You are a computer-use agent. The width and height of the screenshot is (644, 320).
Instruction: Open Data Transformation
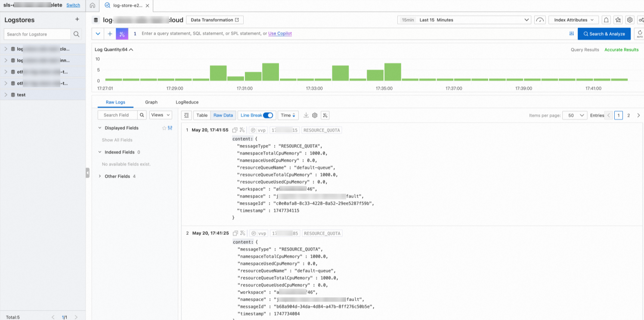coord(215,20)
